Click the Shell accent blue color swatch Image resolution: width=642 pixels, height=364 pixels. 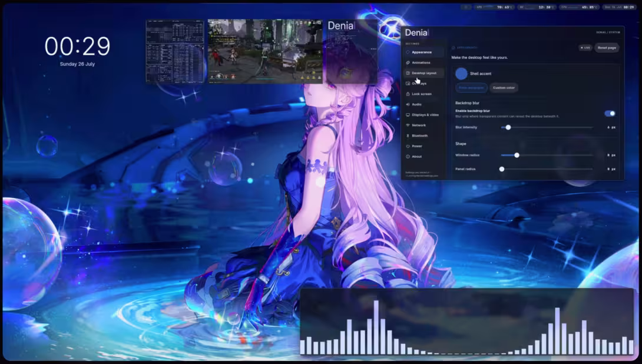tap(461, 73)
